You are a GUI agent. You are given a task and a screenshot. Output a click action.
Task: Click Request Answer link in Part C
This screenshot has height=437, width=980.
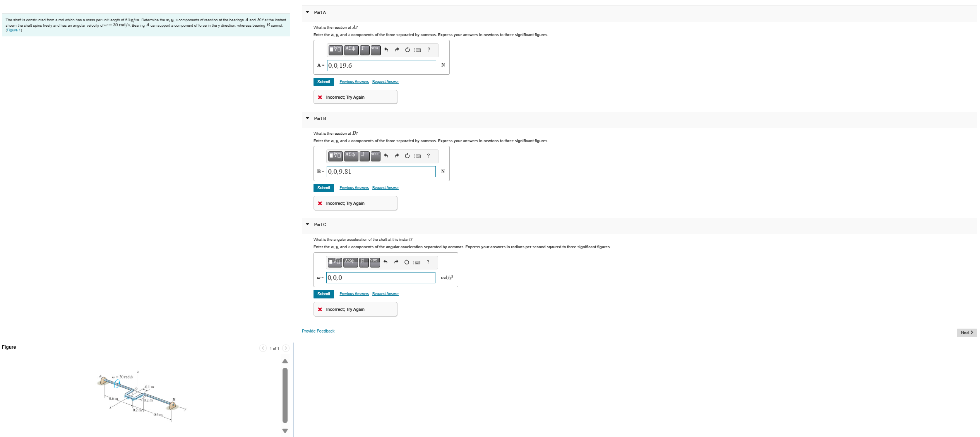pyautogui.click(x=385, y=294)
